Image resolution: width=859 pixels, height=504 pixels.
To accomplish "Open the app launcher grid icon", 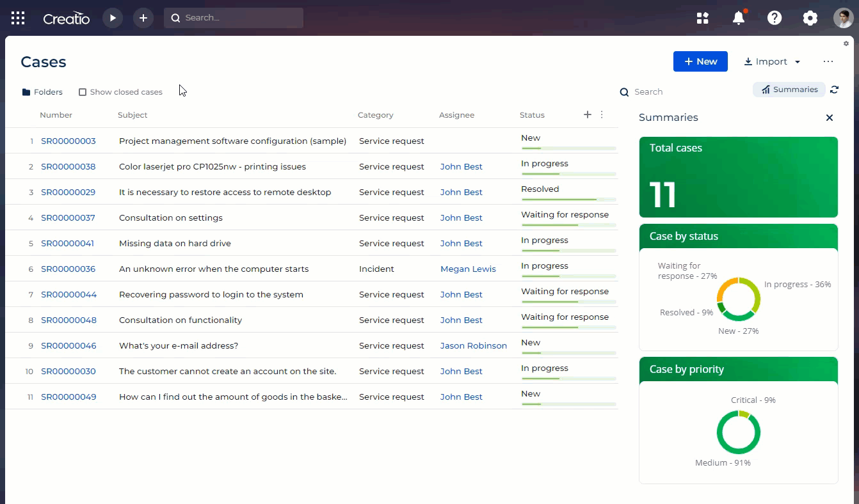I will (x=18, y=18).
